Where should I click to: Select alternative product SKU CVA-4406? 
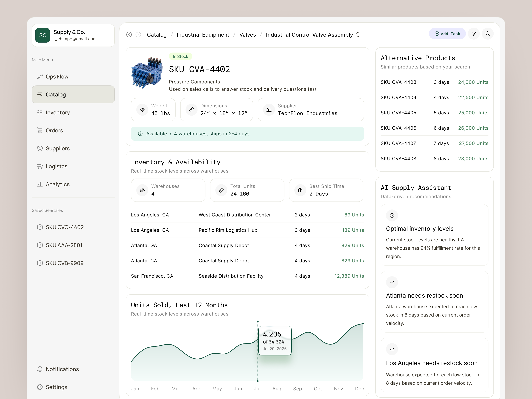click(x=434, y=128)
